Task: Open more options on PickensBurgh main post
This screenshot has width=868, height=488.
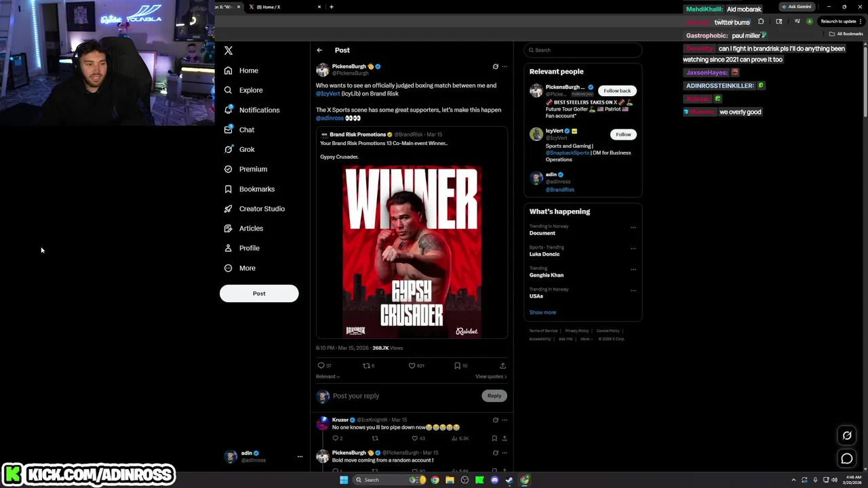Action: (x=504, y=66)
